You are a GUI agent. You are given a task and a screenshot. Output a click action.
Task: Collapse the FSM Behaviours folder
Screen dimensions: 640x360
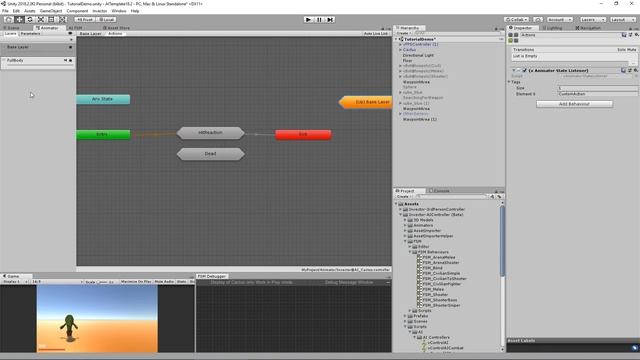pyautogui.click(x=410, y=252)
